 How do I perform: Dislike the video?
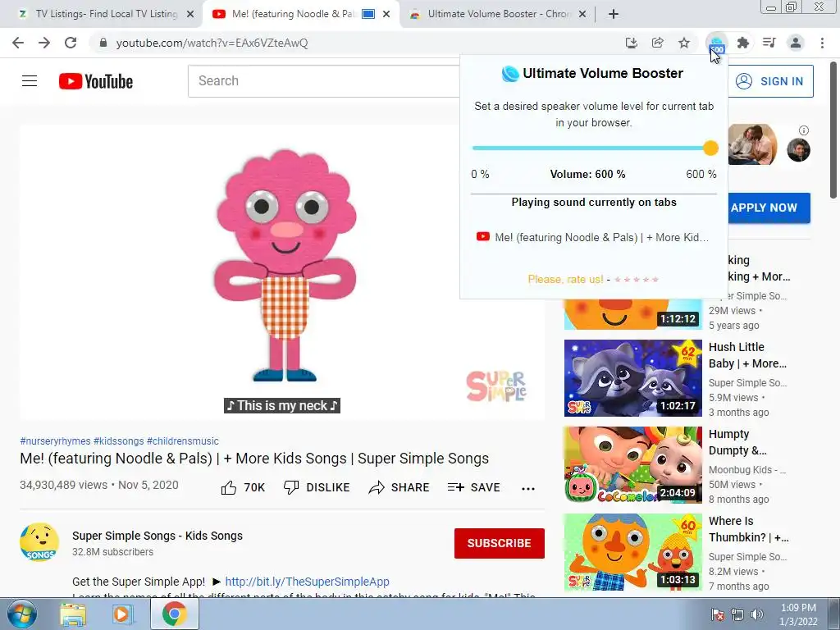pyautogui.click(x=317, y=487)
